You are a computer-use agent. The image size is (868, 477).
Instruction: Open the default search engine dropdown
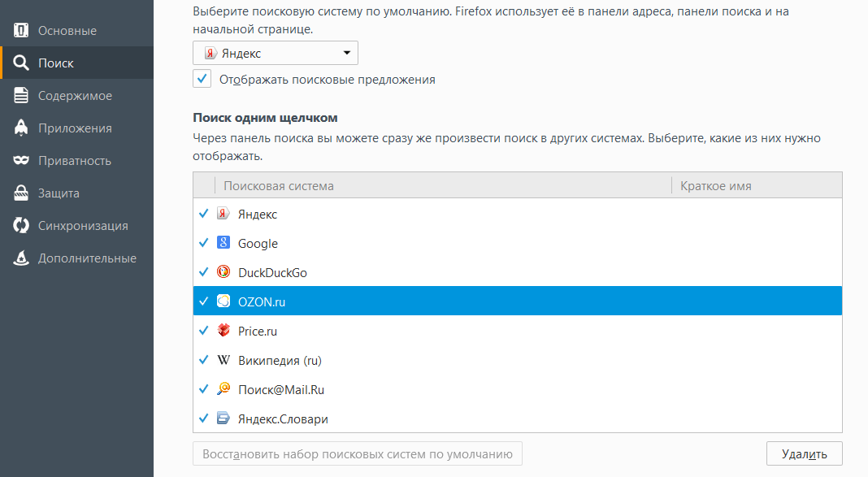click(276, 54)
